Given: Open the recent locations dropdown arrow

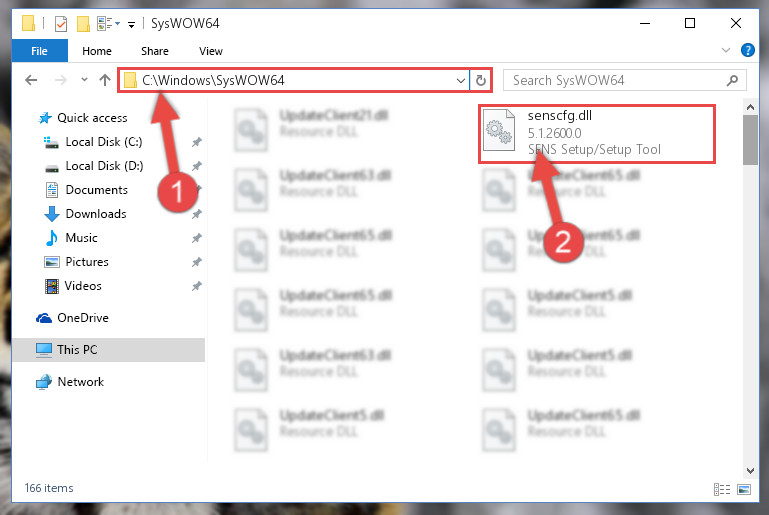Looking at the screenshot, I should [x=84, y=80].
